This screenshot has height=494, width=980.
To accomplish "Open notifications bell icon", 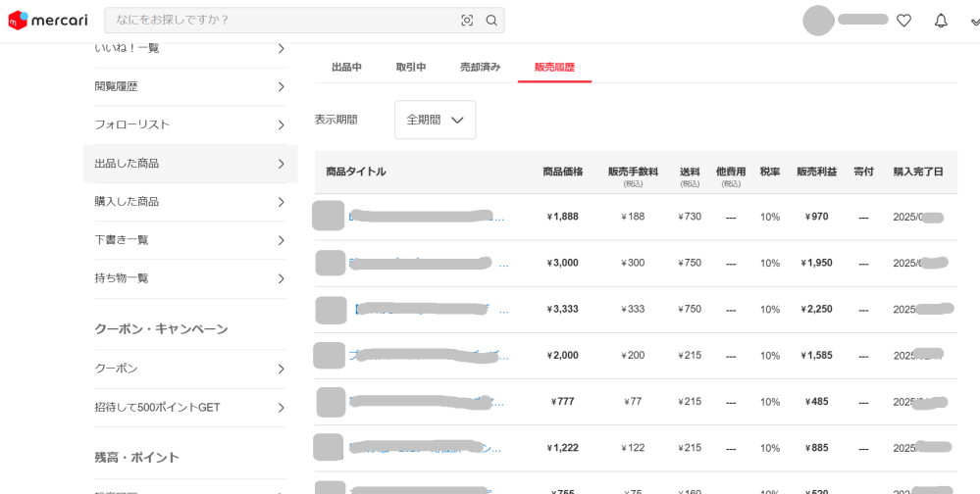I will pyautogui.click(x=941, y=21).
